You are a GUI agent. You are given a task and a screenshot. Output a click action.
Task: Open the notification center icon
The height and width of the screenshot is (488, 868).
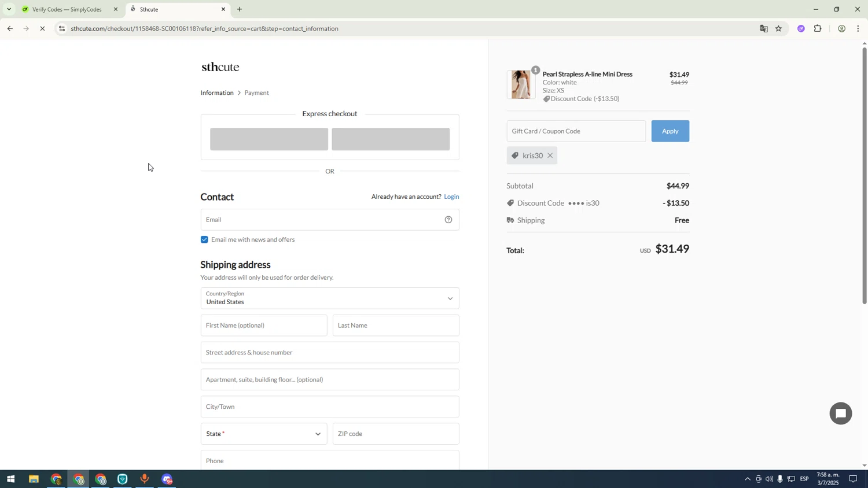[853, 479]
